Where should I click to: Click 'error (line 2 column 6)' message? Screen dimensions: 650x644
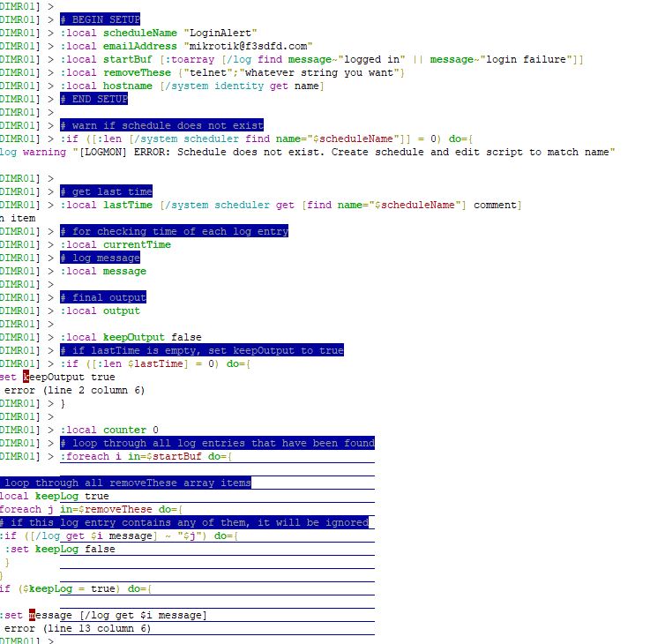(74, 390)
